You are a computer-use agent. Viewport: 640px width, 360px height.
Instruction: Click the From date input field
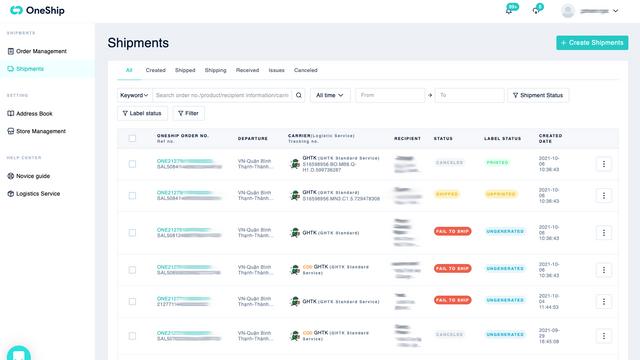pos(390,95)
